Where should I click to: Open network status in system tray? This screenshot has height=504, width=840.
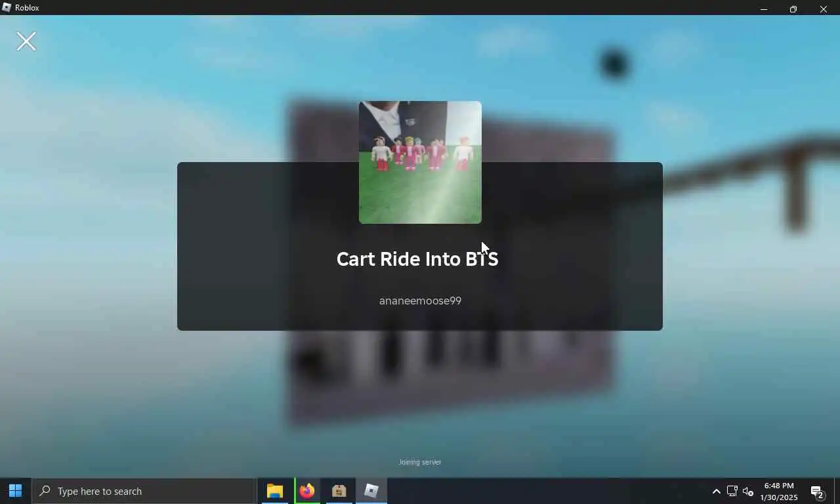point(732,491)
